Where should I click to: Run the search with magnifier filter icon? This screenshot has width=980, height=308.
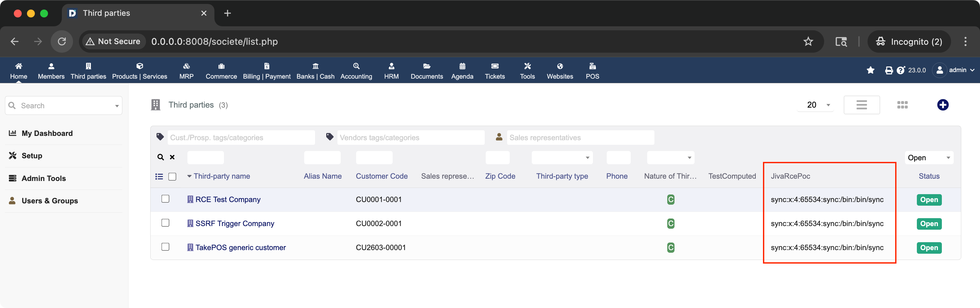160,157
